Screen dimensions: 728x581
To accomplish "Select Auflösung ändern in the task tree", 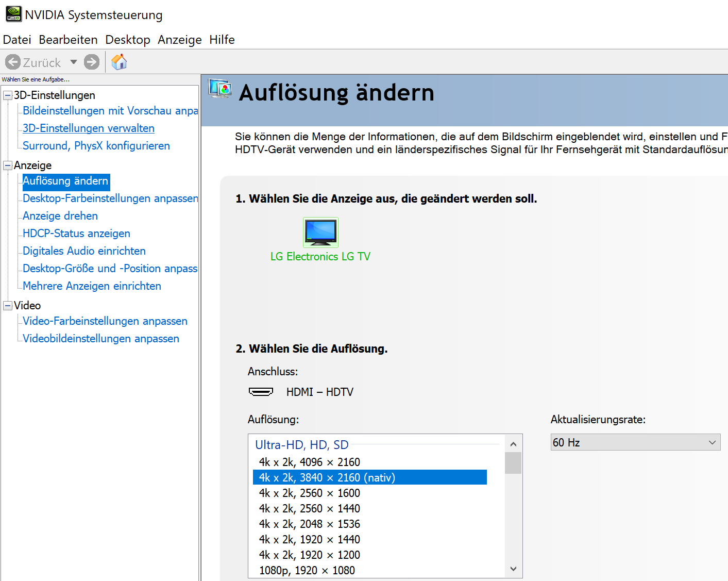I will 66,181.
